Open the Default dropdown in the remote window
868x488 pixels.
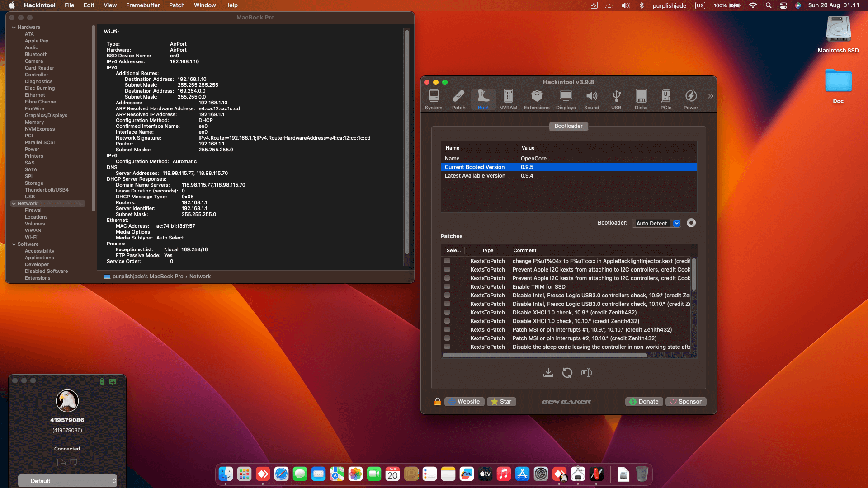coord(67,481)
